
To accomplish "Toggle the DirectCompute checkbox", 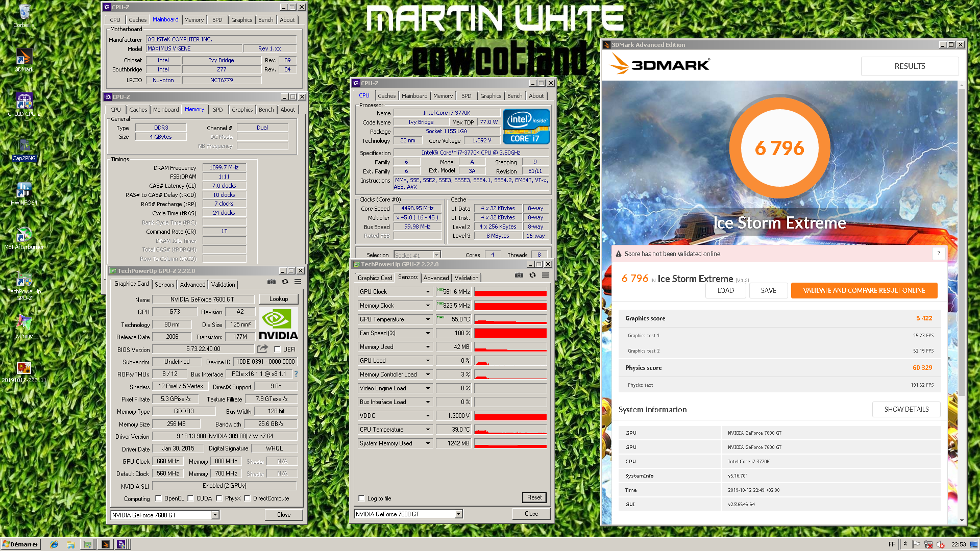I will point(247,498).
